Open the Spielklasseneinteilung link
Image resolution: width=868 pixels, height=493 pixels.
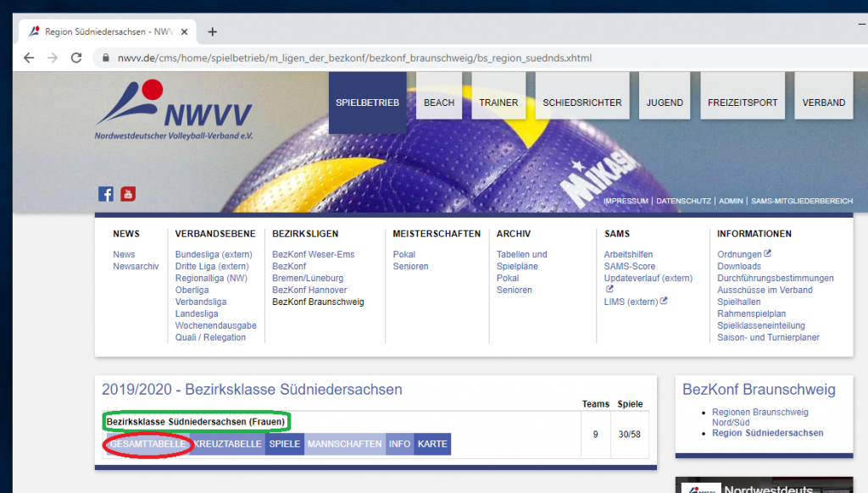[x=761, y=326]
